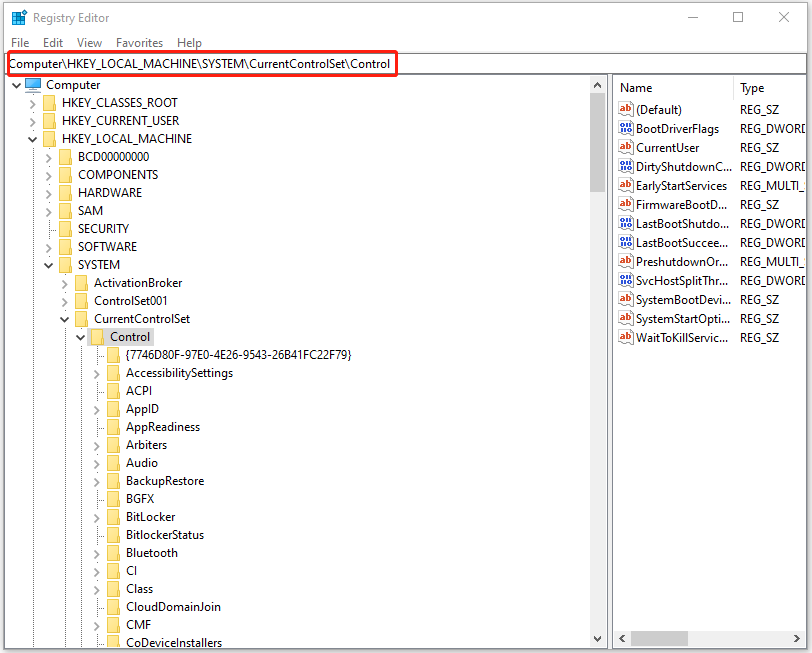Select the BackupRestore key
Image resolution: width=812 pixels, height=653 pixels.
click(165, 481)
